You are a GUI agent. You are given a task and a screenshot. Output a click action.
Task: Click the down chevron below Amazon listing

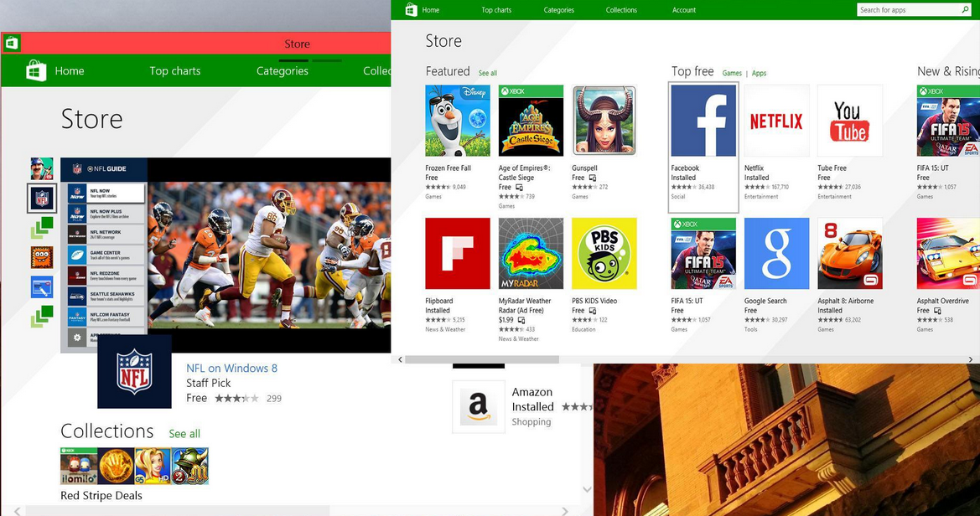click(587, 489)
